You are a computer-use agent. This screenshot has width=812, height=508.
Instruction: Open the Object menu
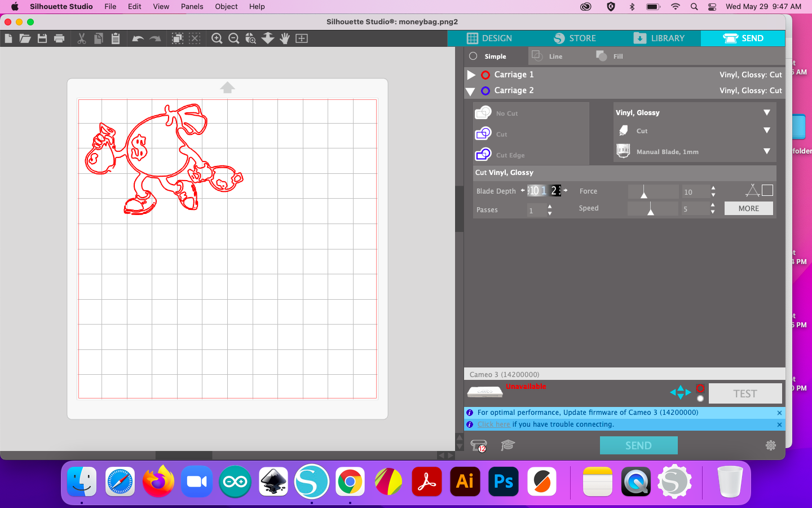pyautogui.click(x=226, y=6)
